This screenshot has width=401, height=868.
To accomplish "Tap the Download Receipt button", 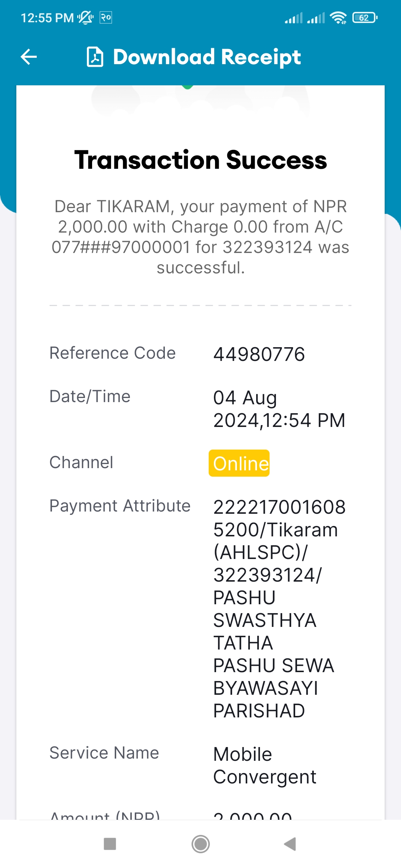I will [x=194, y=57].
